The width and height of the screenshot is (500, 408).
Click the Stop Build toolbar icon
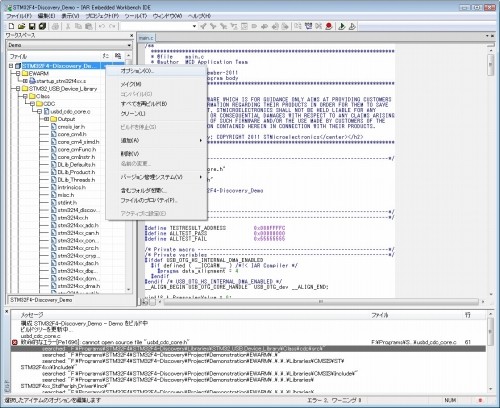pyautogui.click(x=318, y=26)
